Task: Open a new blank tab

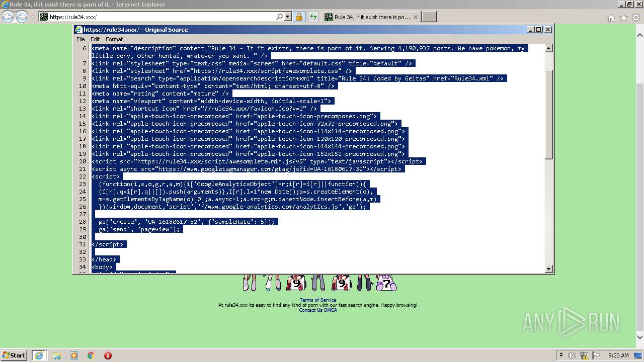Action: tap(429, 17)
